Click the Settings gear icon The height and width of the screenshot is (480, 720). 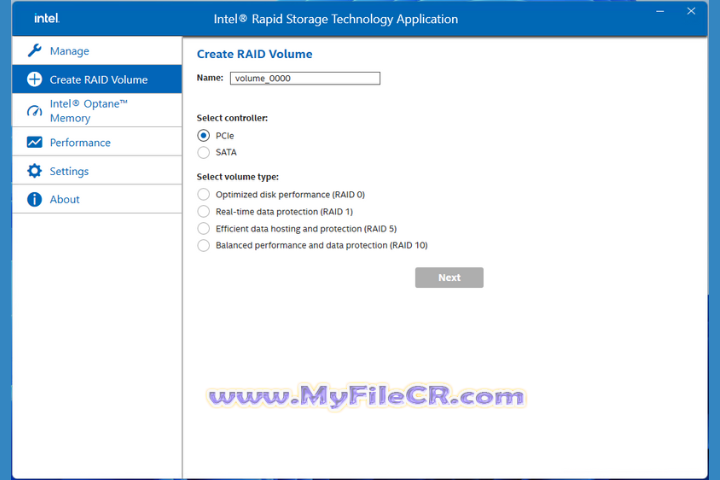[x=34, y=171]
